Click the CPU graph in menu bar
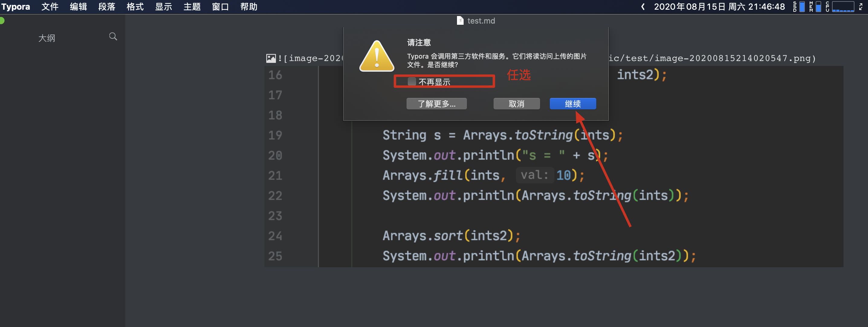The image size is (868, 327). (842, 7)
